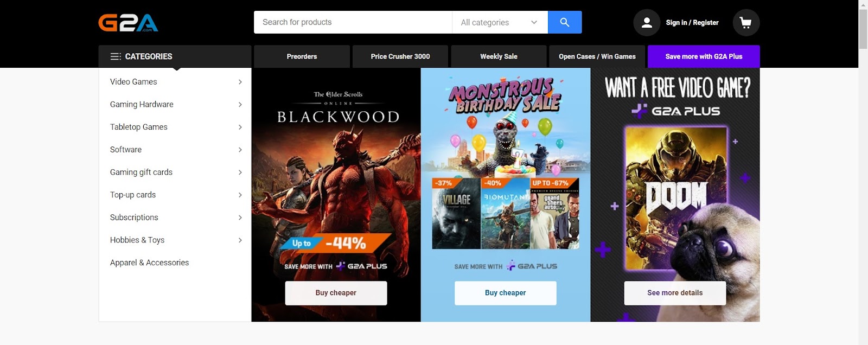
Task: Select Apparel & Accessories category
Action: point(150,263)
